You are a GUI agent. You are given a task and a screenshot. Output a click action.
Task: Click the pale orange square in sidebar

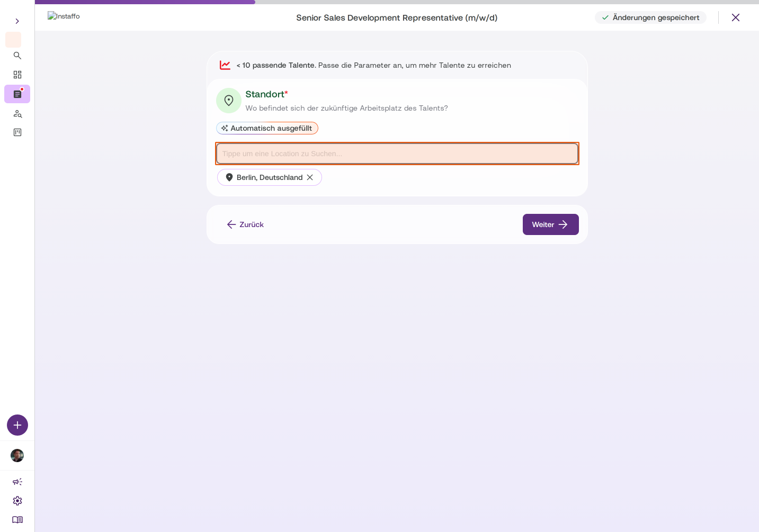(13, 40)
